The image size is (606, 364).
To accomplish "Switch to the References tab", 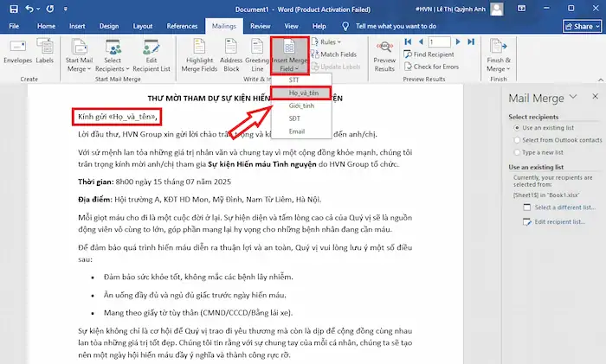I will click(x=182, y=27).
